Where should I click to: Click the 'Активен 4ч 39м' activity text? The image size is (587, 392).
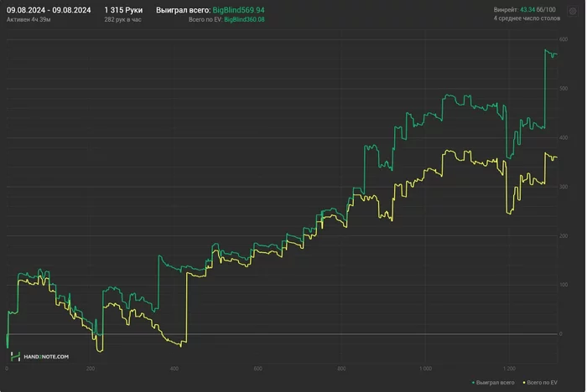(29, 19)
